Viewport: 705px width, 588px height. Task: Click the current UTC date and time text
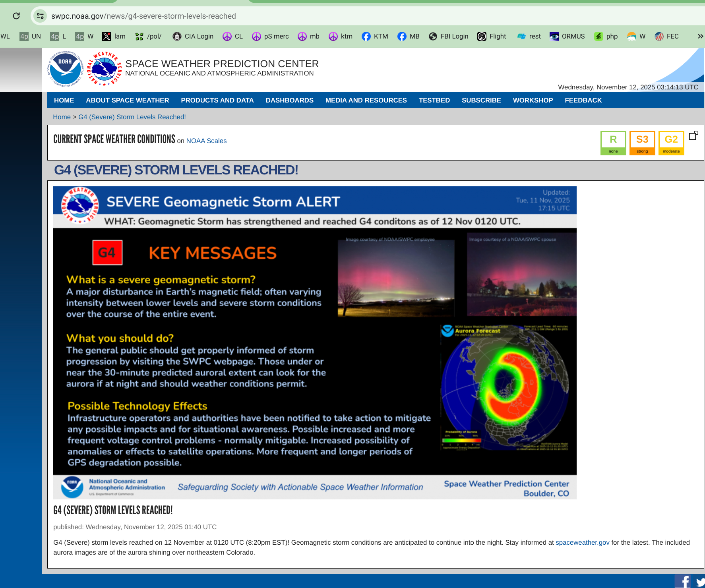coord(628,87)
